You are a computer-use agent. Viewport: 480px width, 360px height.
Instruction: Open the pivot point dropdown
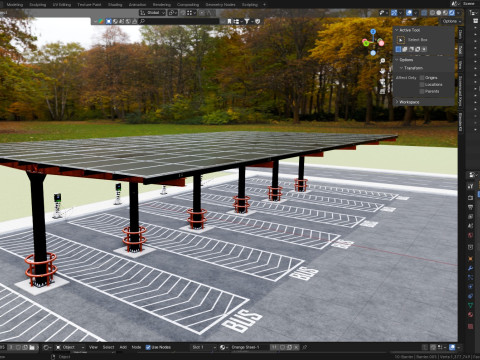pos(173,13)
